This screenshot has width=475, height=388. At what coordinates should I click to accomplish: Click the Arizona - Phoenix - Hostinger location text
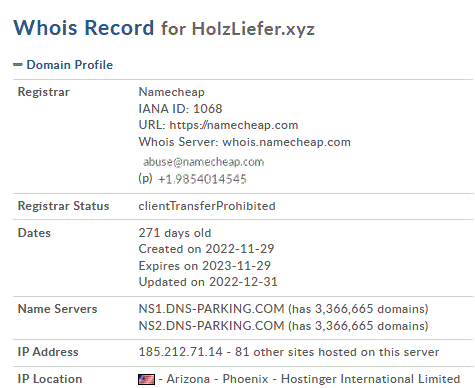click(313, 379)
